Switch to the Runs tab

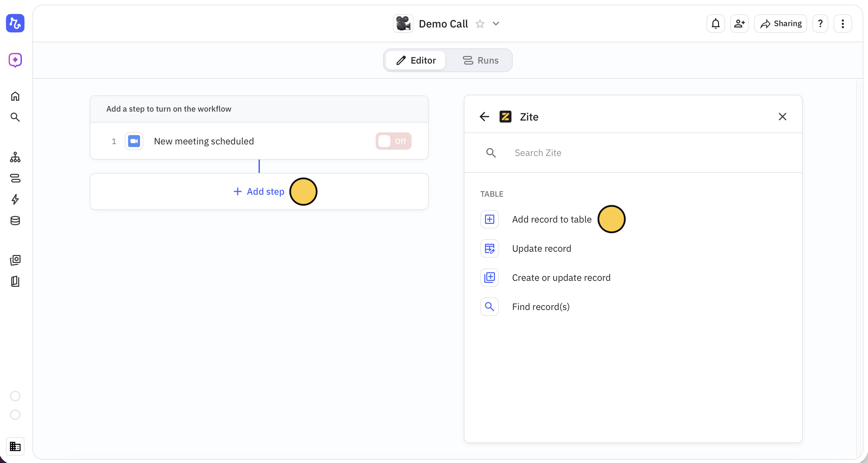pos(480,60)
